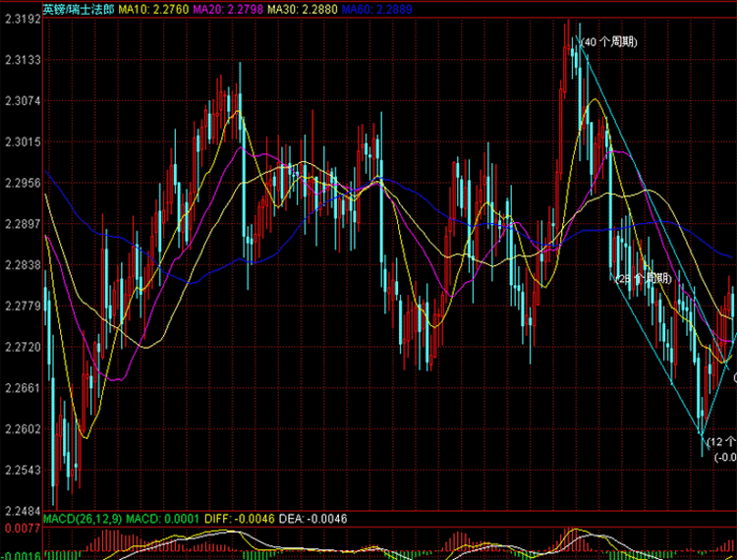Click the 2.3074 price axis label
The height and width of the screenshot is (560, 737).
21,101
